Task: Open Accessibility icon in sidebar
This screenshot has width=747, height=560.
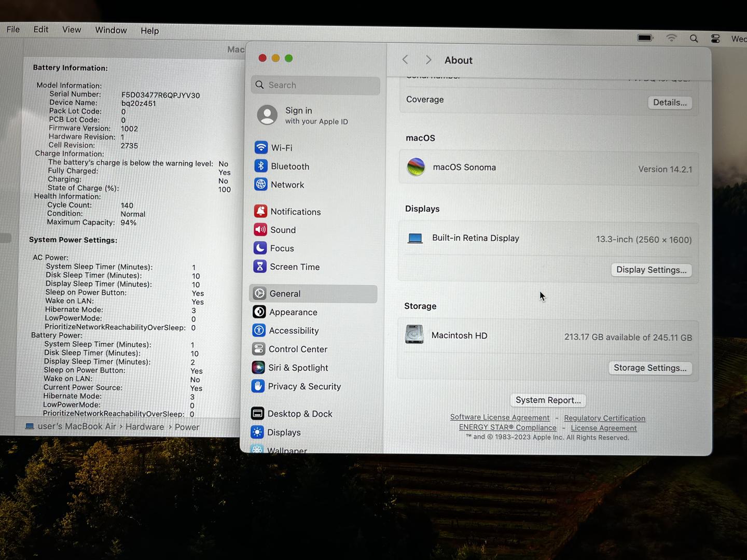Action: (259, 330)
